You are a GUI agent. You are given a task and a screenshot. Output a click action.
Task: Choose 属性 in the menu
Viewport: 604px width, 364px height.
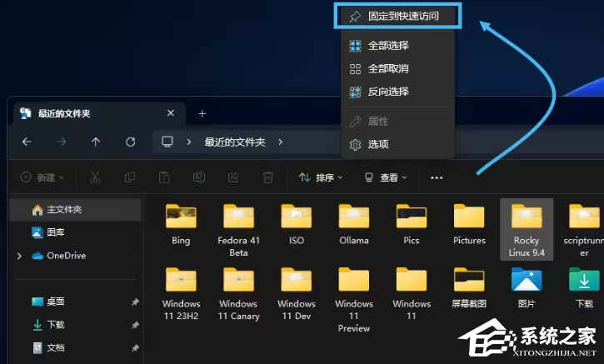tap(397, 122)
